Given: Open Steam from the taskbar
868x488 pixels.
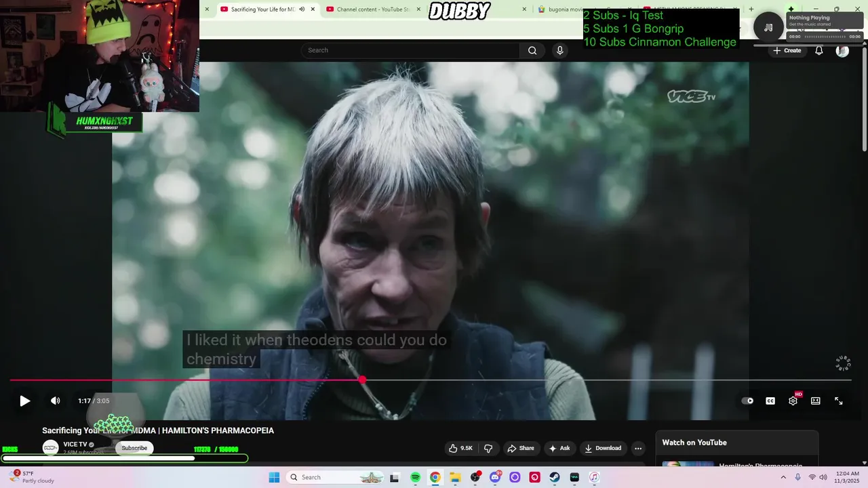Looking at the screenshot, I should tap(555, 477).
